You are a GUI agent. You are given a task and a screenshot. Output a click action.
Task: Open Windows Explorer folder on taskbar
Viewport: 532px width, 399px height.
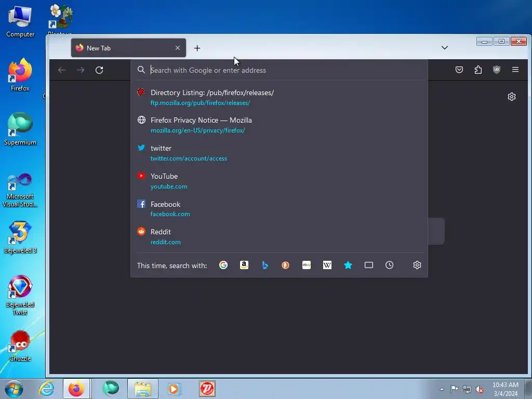[143, 389]
